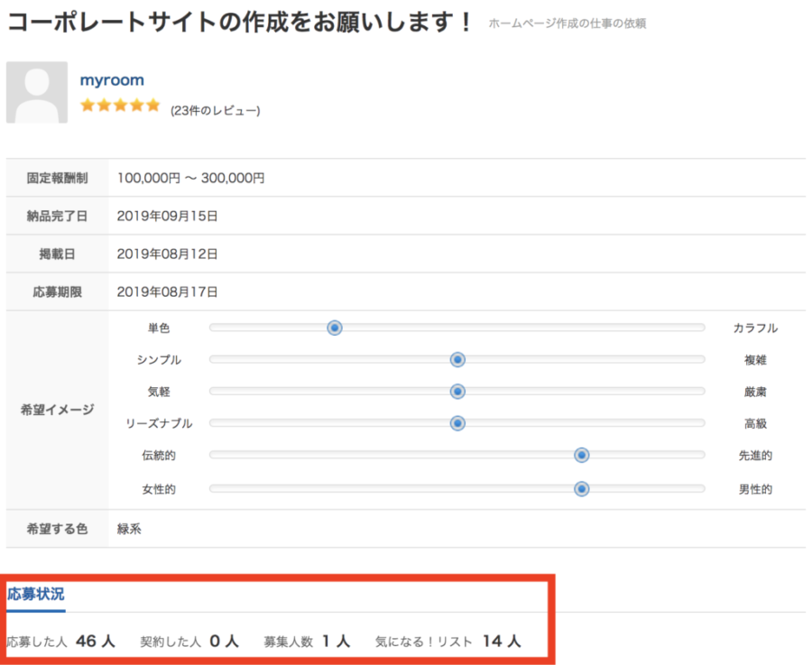Click the 伝統的–先進的 slider handle
The image size is (812, 665).
[x=582, y=456]
